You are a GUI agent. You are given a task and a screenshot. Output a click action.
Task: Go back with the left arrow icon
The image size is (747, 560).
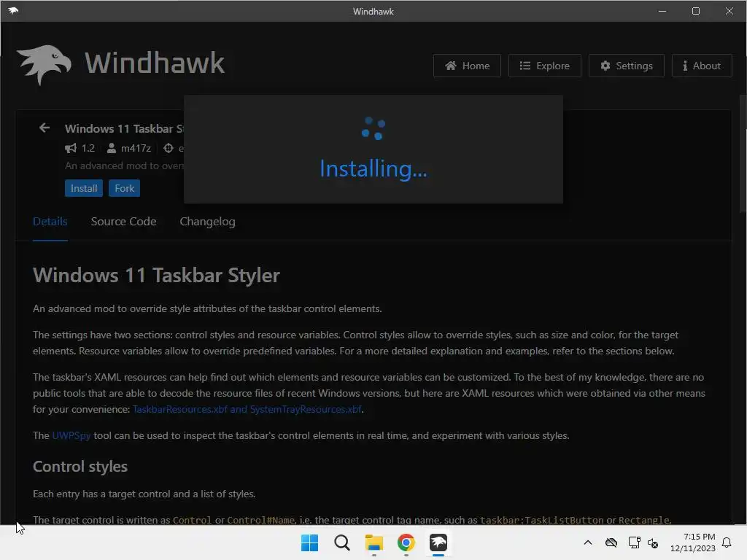click(44, 128)
